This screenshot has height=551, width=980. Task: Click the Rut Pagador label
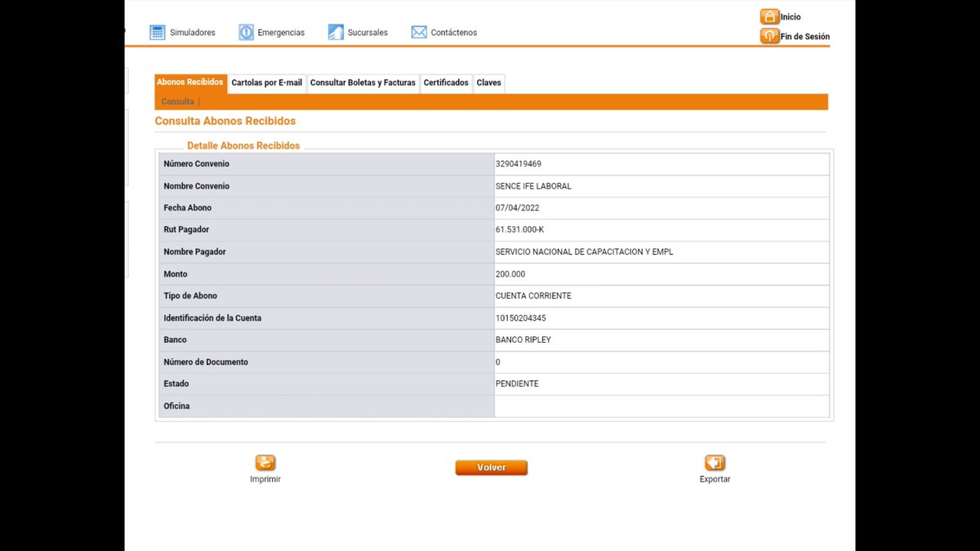coord(186,230)
